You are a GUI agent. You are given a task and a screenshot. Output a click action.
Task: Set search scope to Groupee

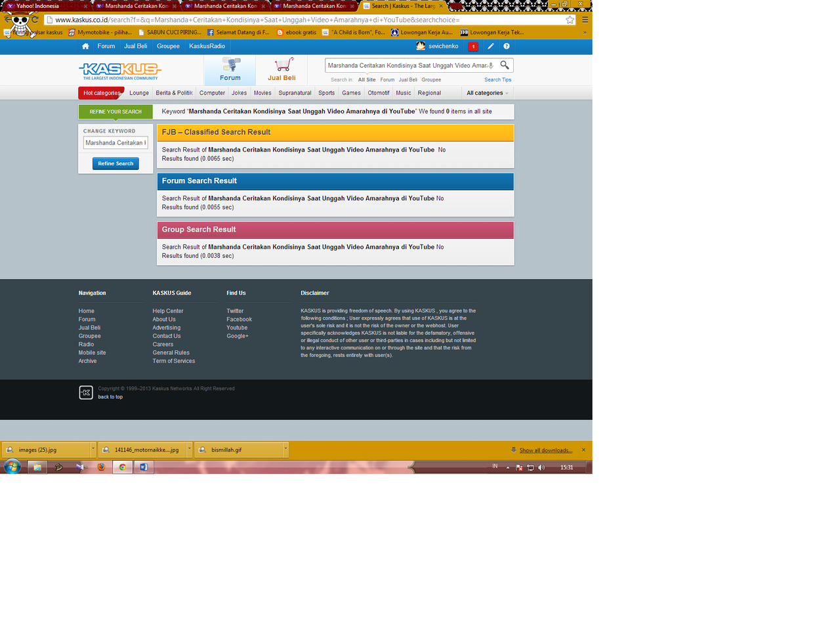tap(431, 80)
